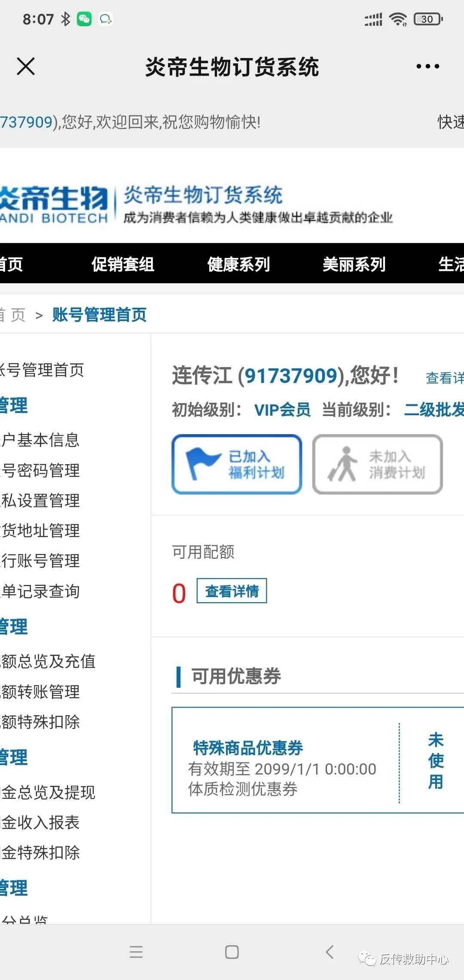
Task: Select the 特殊商品优惠券 coupon card
Action: [318, 760]
